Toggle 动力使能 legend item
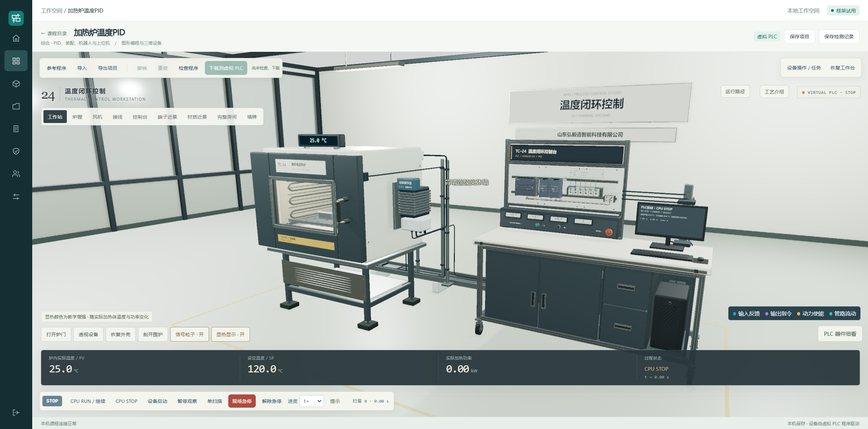 click(810, 313)
